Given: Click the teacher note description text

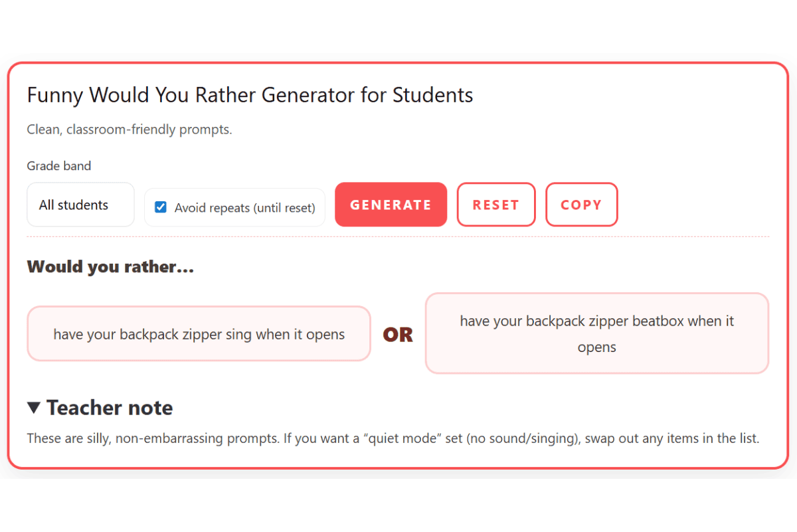Looking at the screenshot, I should pos(393,438).
